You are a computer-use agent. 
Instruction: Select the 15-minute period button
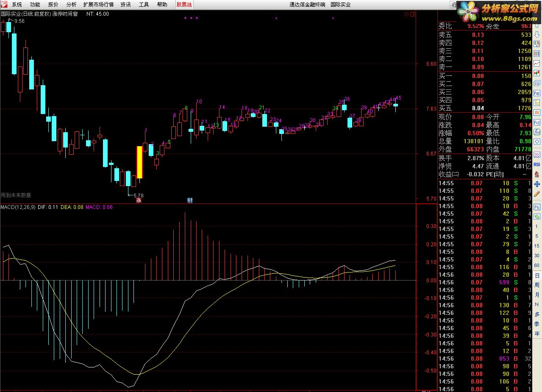(537, 246)
